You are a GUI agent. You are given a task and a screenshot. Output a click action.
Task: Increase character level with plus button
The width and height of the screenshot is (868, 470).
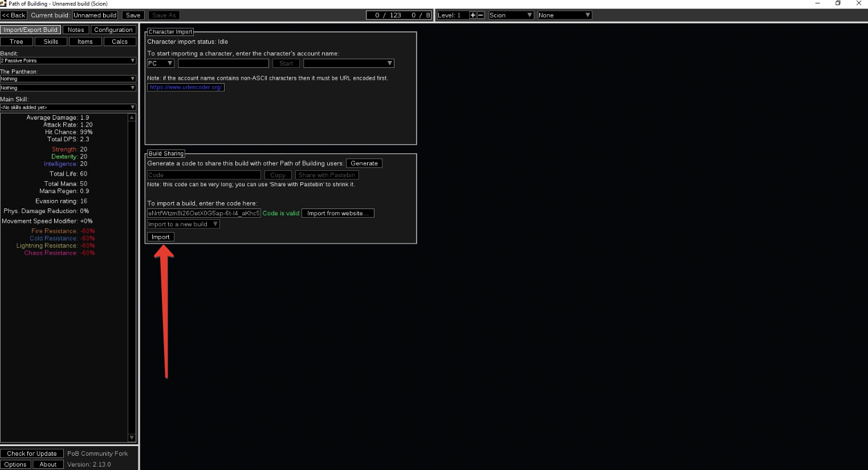coord(472,15)
